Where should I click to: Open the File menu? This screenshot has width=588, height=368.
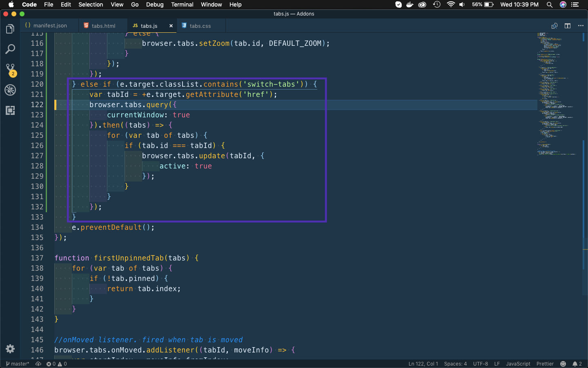pyautogui.click(x=49, y=4)
